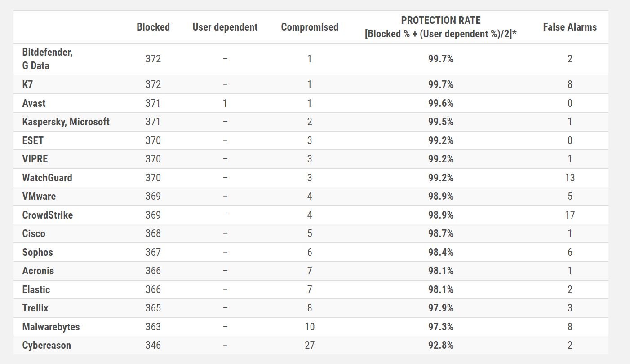Click the WatchGuard vendor name

[x=47, y=178]
